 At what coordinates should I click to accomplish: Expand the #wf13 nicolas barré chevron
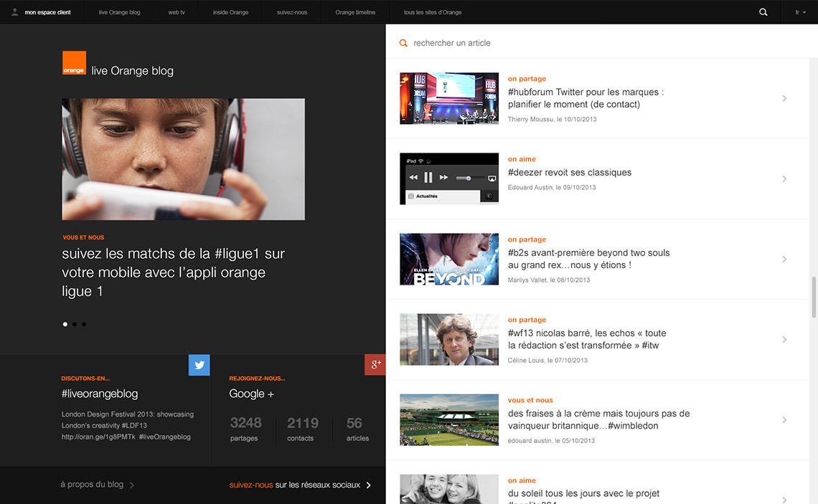[784, 339]
